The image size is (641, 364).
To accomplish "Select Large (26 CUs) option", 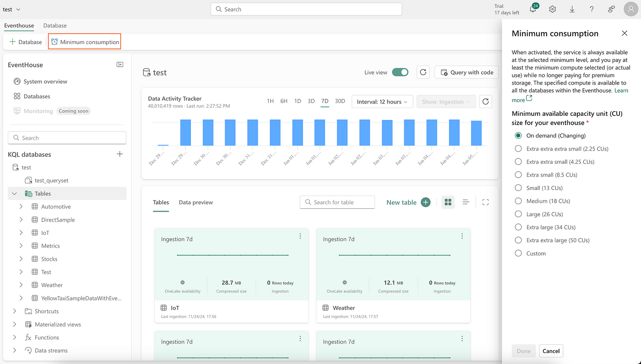I will point(518,214).
